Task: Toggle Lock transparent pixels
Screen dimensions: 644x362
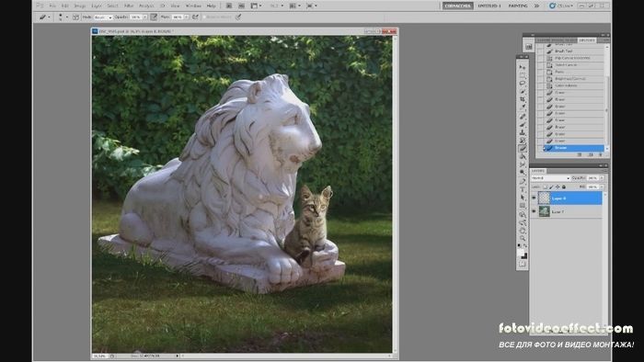Action: [545, 187]
